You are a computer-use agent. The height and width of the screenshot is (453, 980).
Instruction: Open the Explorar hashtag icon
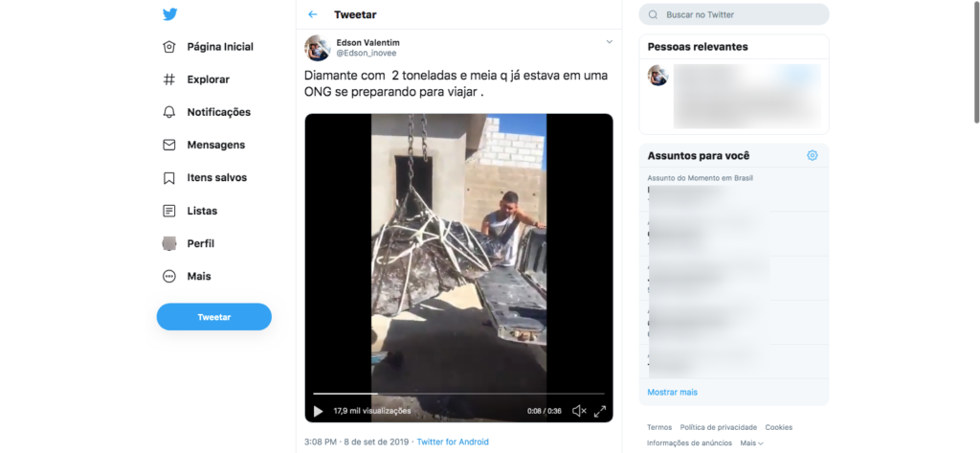pyautogui.click(x=168, y=79)
